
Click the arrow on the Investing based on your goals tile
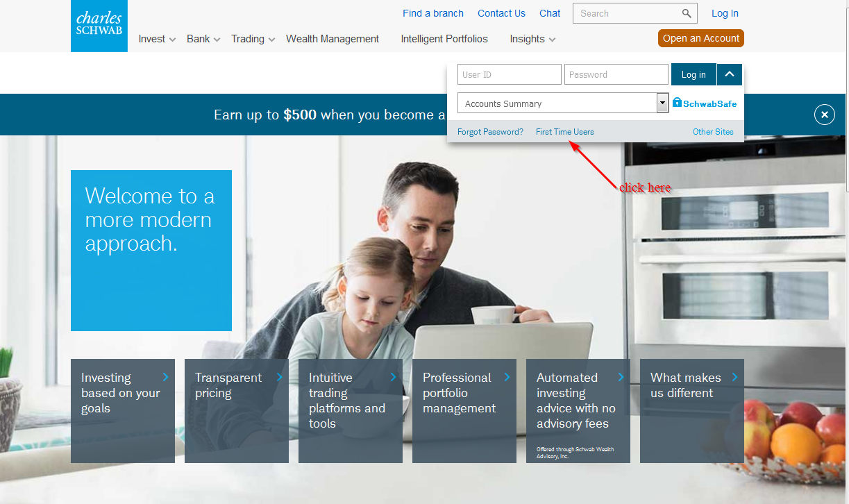pos(166,377)
